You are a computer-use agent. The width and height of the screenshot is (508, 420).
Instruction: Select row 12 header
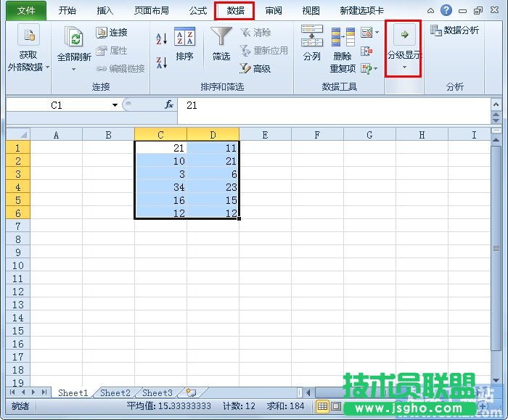tap(18, 292)
